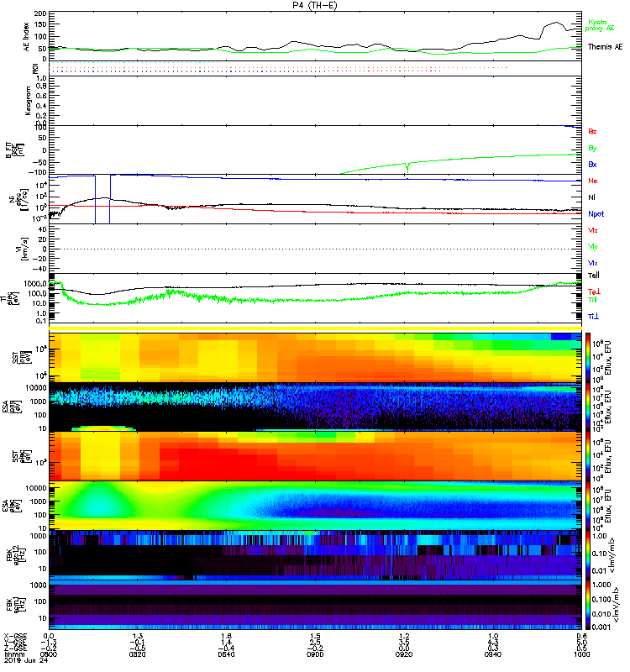Click the "0920" time tick label
Screen dimensions: 630x672
point(404,654)
